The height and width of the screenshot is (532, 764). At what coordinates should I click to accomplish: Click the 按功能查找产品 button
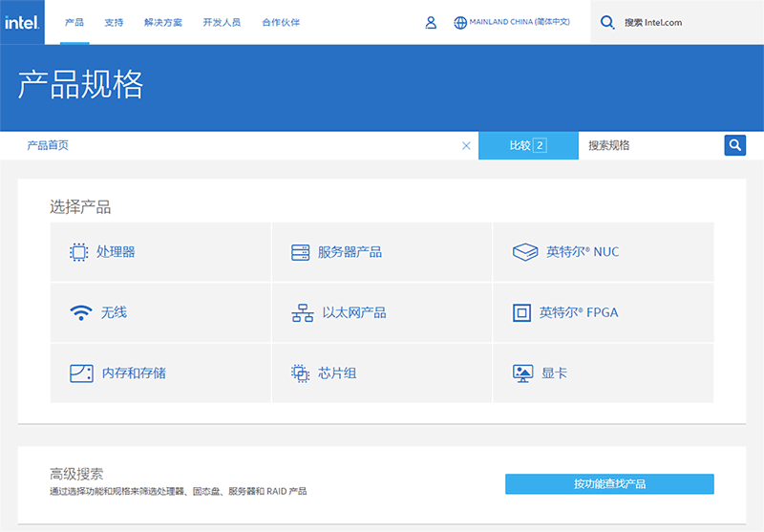point(609,484)
